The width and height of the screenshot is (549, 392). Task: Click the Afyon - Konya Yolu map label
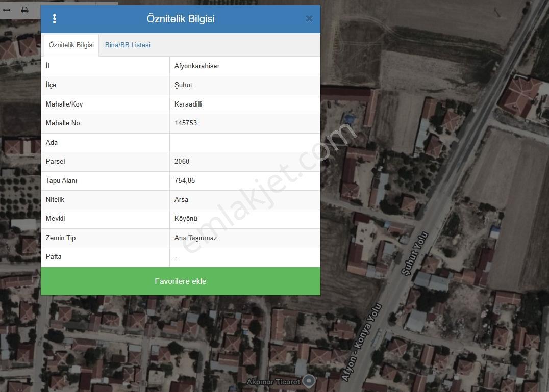point(362,343)
